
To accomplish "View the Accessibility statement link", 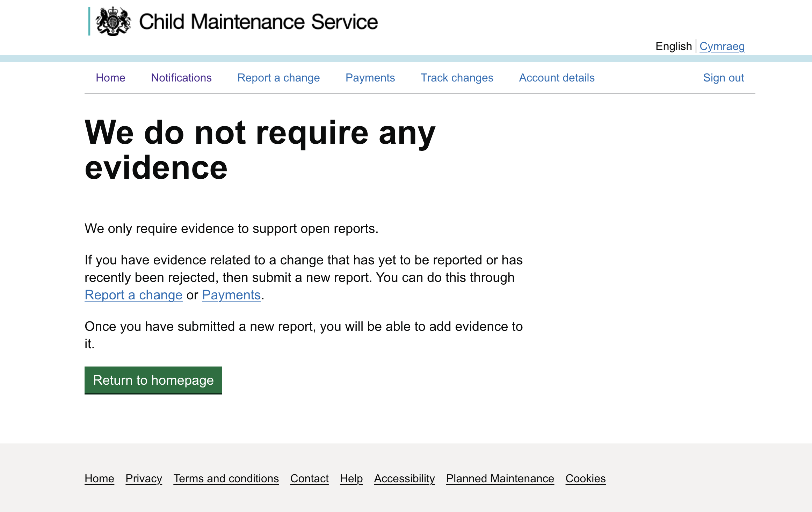I will point(404,478).
